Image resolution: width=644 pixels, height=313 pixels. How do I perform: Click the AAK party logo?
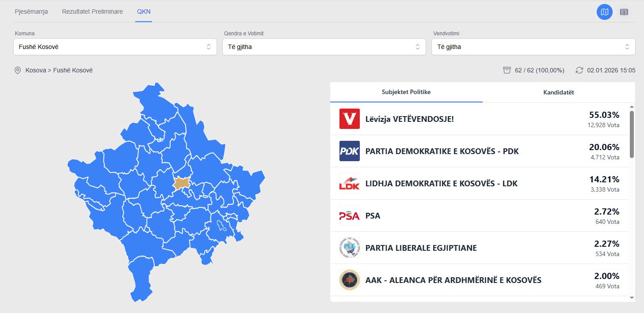[x=349, y=280]
